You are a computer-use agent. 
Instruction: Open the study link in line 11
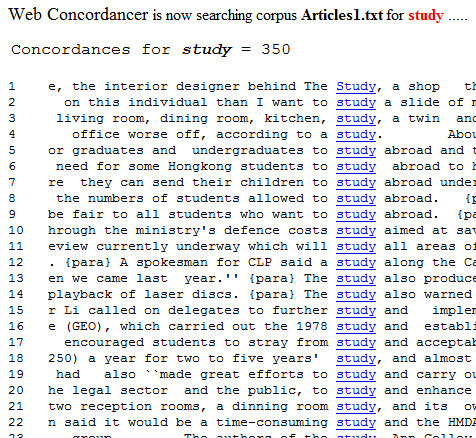356,247
